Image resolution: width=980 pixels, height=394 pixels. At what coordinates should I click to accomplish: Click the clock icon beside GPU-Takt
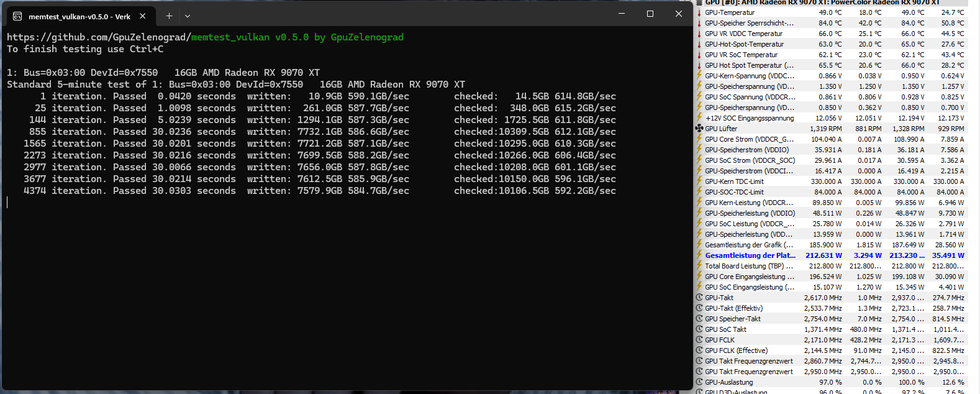[699, 298]
